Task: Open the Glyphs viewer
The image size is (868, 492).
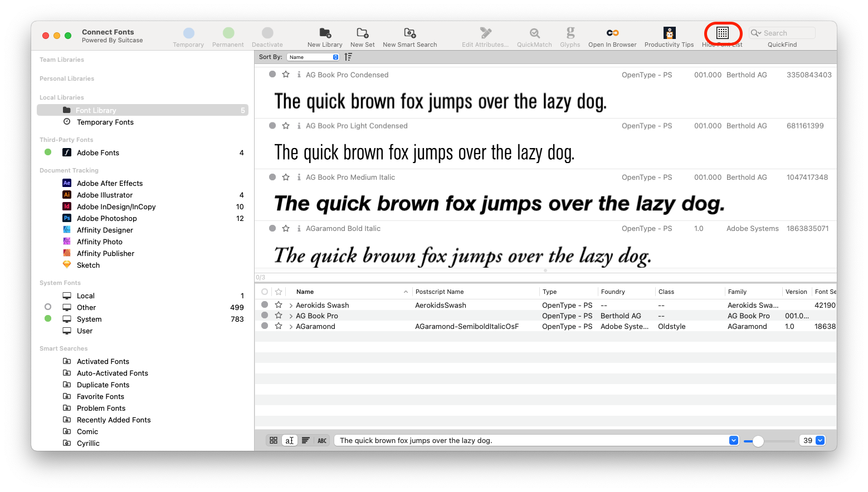Action: point(570,33)
